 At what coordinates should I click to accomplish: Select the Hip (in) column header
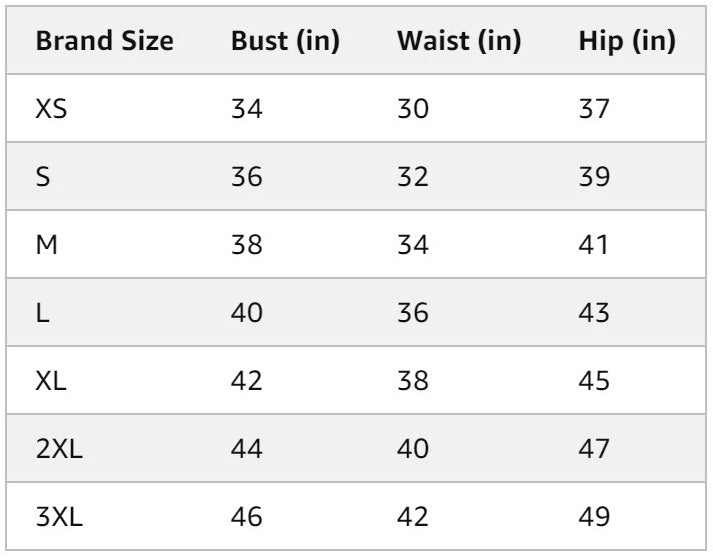pyautogui.click(x=627, y=42)
